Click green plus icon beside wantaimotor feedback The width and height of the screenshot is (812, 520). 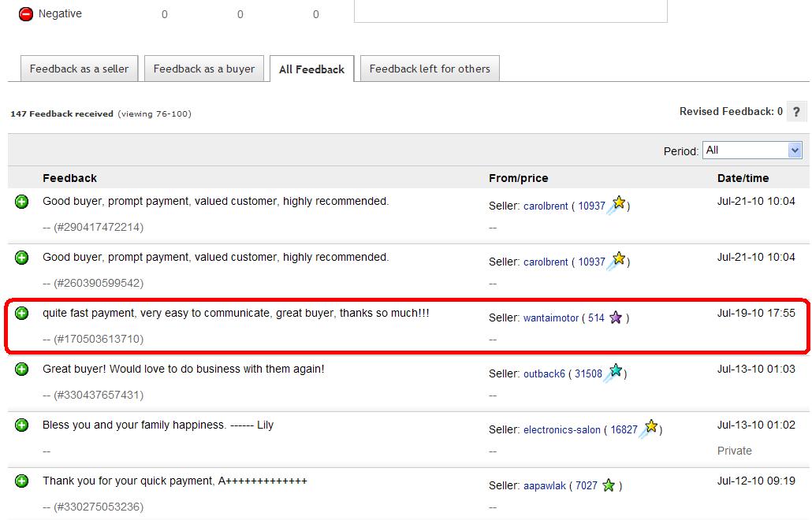tap(22, 314)
